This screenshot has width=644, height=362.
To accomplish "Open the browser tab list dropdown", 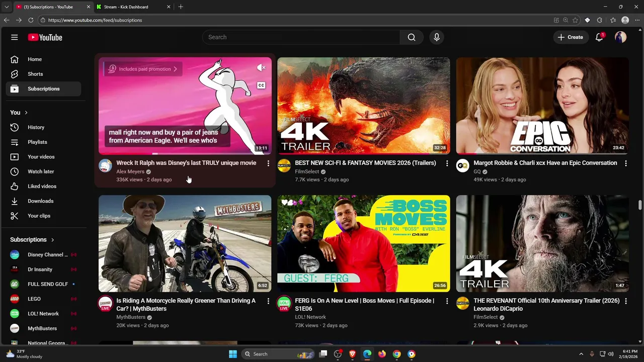I will 7,7.
